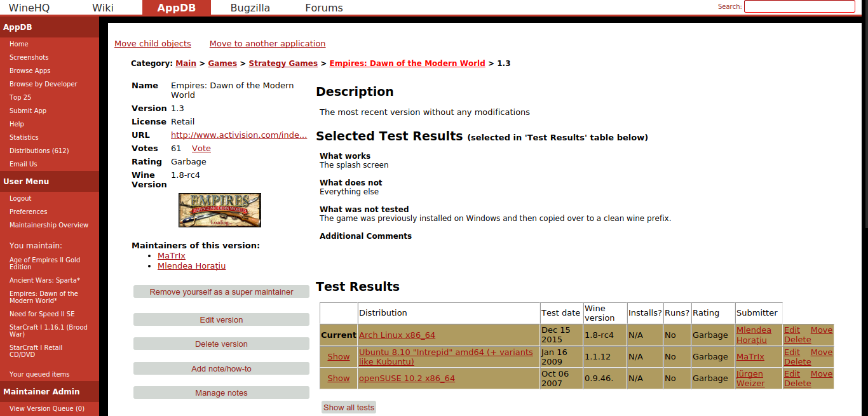Click Move child objects link
The image size is (868, 416).
[153, 43]
